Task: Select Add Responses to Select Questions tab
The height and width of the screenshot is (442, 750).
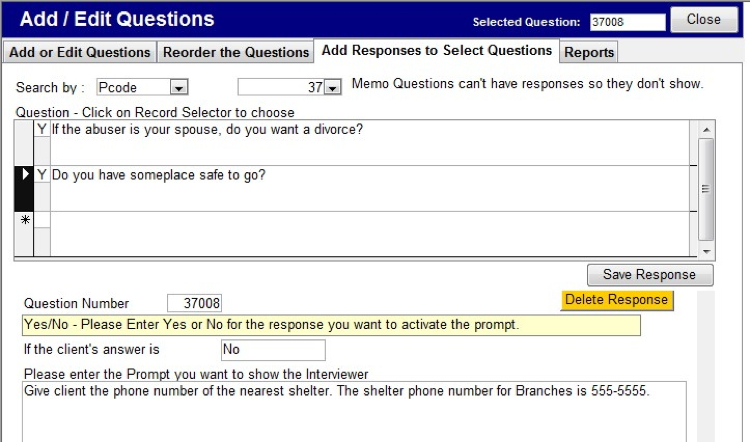Action: (x=436, y=50)
